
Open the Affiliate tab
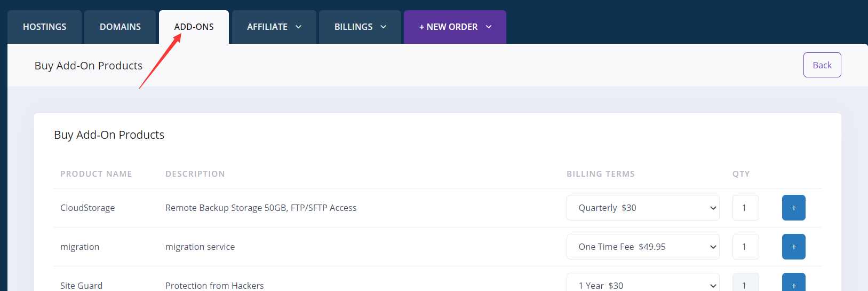click(267, 27)
